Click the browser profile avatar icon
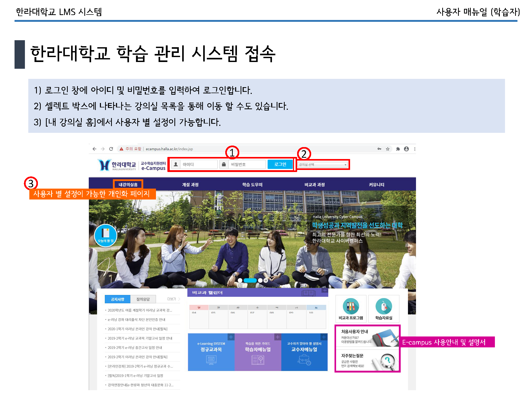Image resolution: width=532 pixels, height=399 pixels. [x=406, y=149]
